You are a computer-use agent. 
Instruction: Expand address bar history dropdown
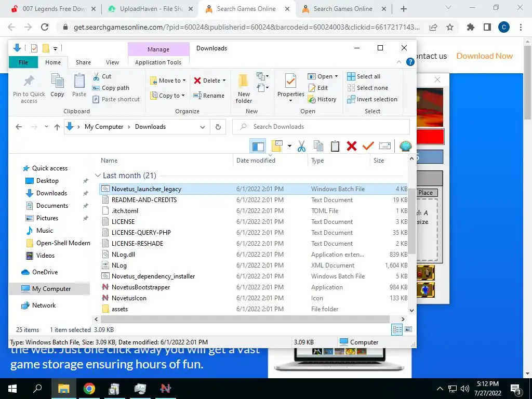(x=203, y=127)
